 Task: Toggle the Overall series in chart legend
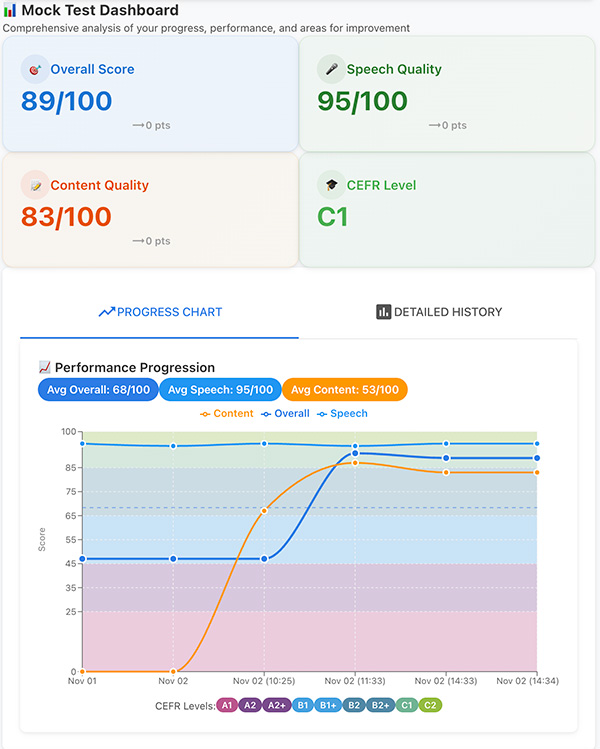(x=285, y=413)
